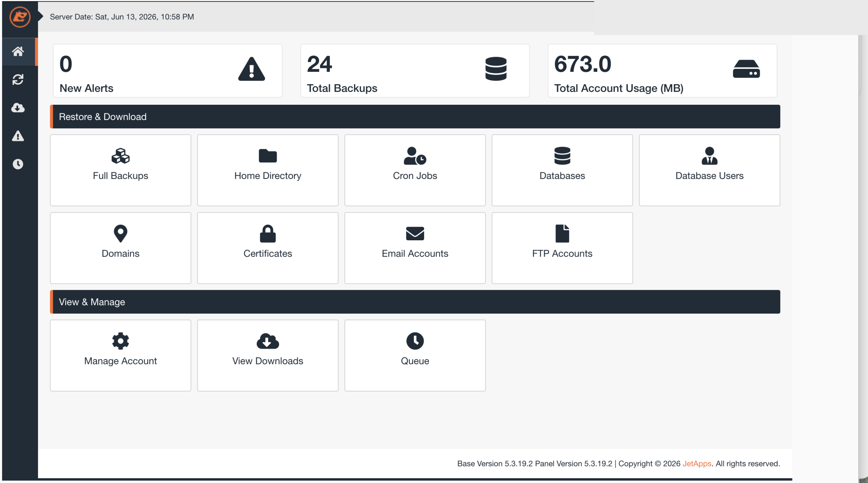
Task: Open the downloads cloud icon in sidebar
Action: 18,108
